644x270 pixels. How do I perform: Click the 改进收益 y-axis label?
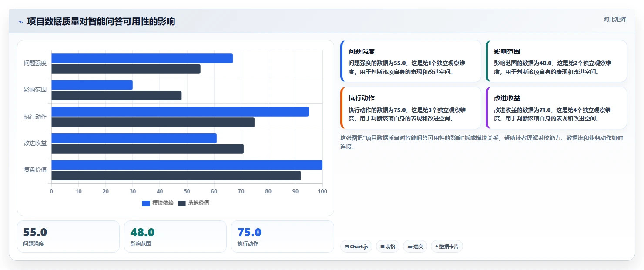35,143
